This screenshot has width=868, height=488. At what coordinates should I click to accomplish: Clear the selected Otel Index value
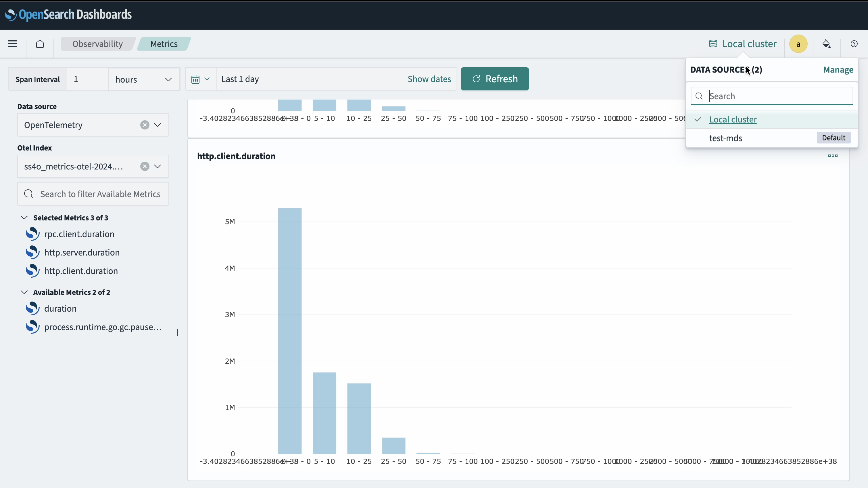click(x=145, y=166)
